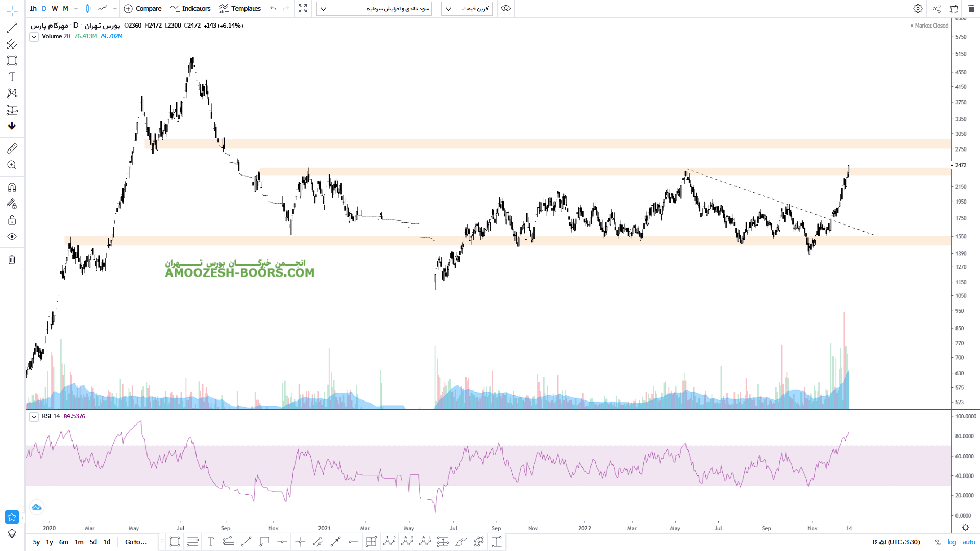Undo the last chart action

[273, 8]
